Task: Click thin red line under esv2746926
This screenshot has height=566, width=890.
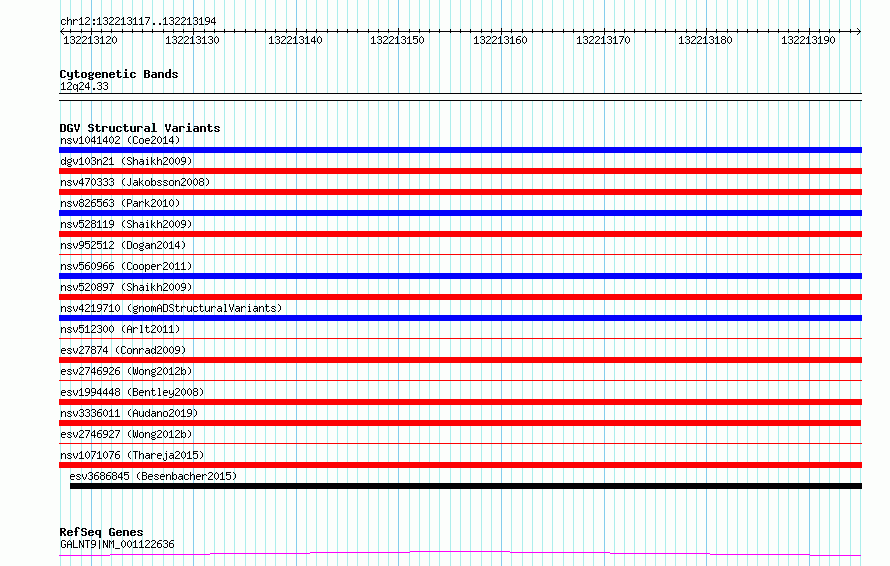Action: coord(460,380)
